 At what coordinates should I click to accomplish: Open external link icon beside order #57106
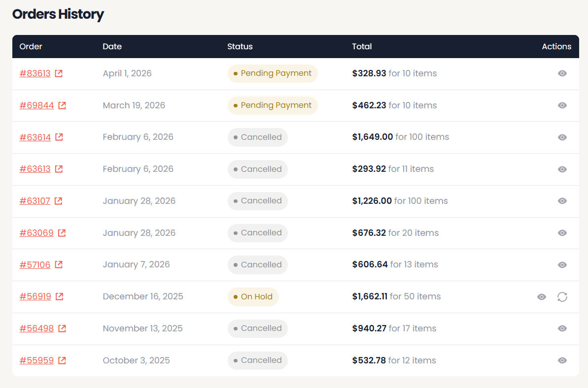(x=59, y=265)
